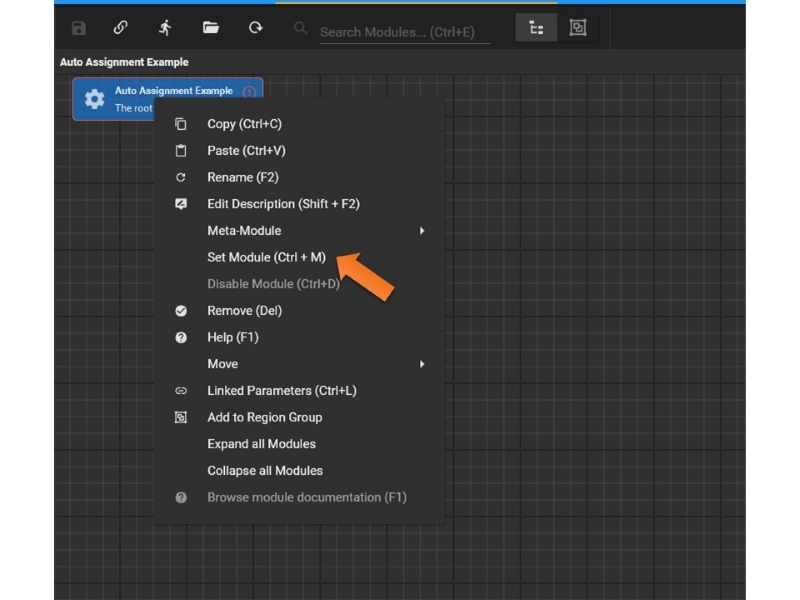Expand the Meta-Module submenu arrow
800x600 pixels.
pos(422,231)
